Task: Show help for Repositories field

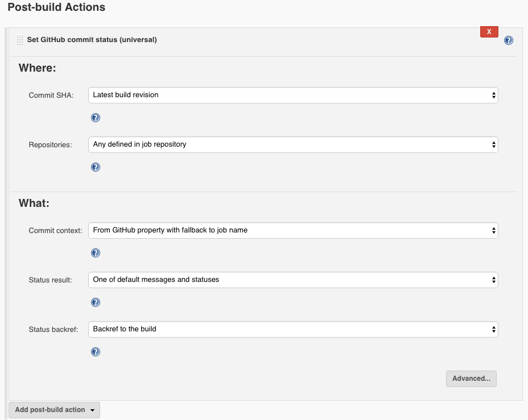Action: tap(96, 167)
